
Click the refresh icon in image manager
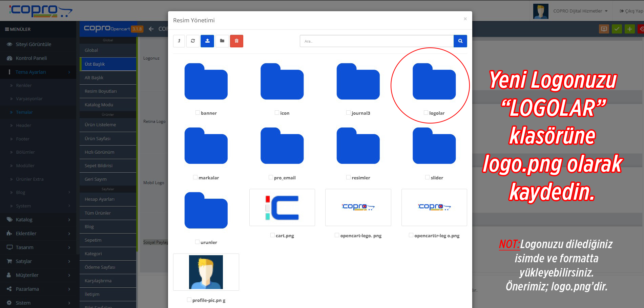[193, 41]
